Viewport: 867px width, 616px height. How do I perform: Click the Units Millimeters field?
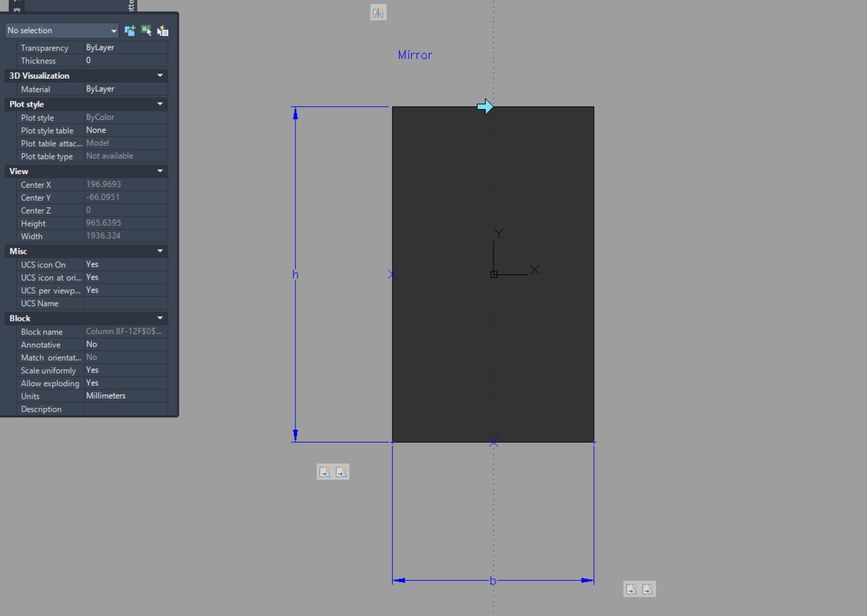point(126,396)
